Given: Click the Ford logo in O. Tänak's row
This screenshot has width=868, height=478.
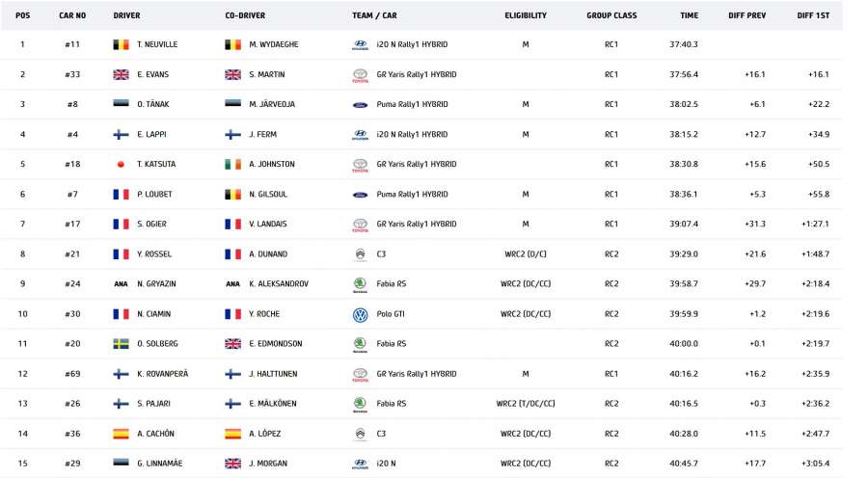Looking at the screenshot, I should (361, 104).
